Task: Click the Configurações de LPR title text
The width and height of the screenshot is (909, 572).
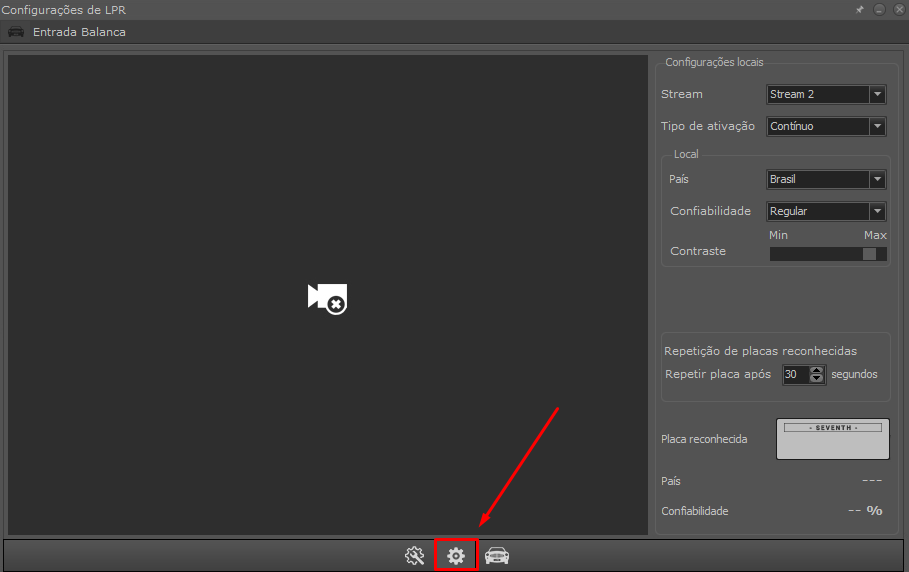Action: click(x=64, y=10)
